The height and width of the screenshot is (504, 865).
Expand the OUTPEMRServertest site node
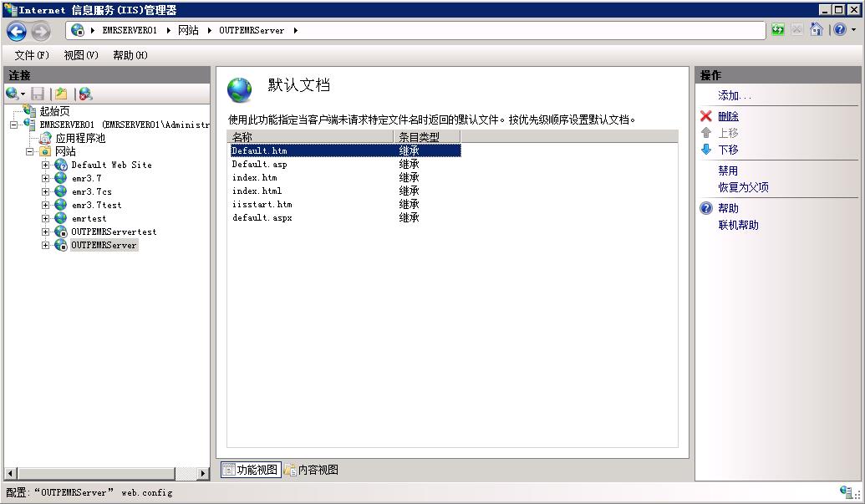(x=45, y=232)
